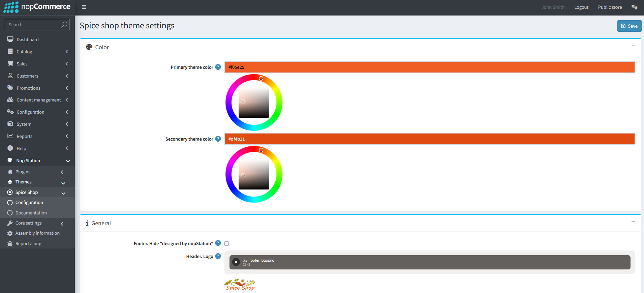Click the Configuration gears icon in sidebar

pos(10,112)
